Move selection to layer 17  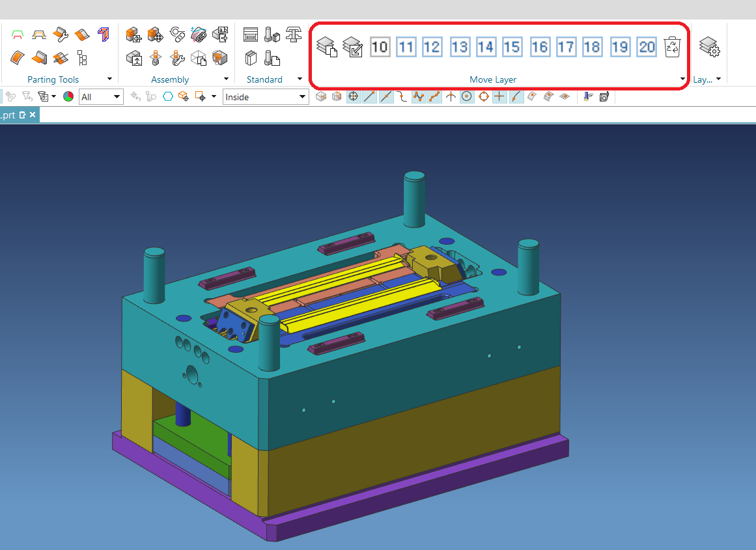point(566,47)
